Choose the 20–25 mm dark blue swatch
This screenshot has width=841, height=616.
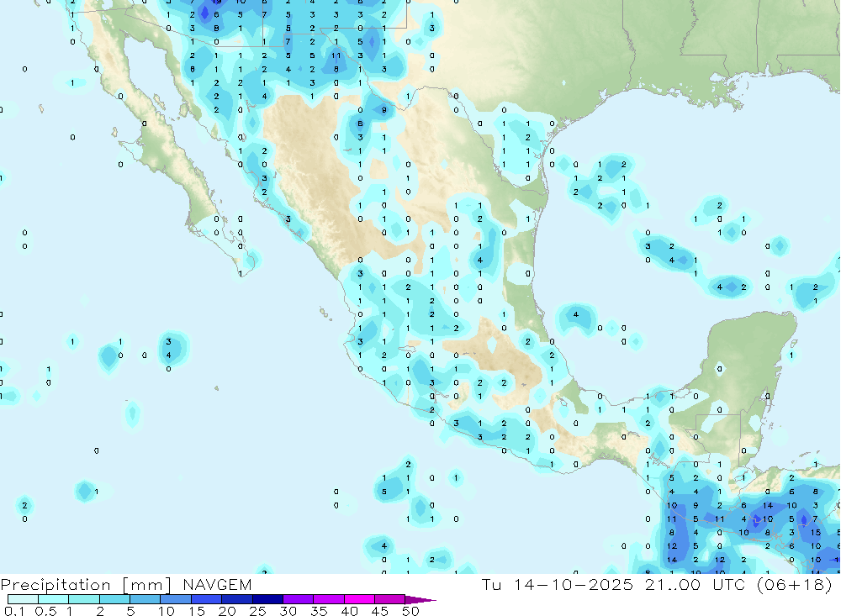pyautogui.click(x=236, y=599)
